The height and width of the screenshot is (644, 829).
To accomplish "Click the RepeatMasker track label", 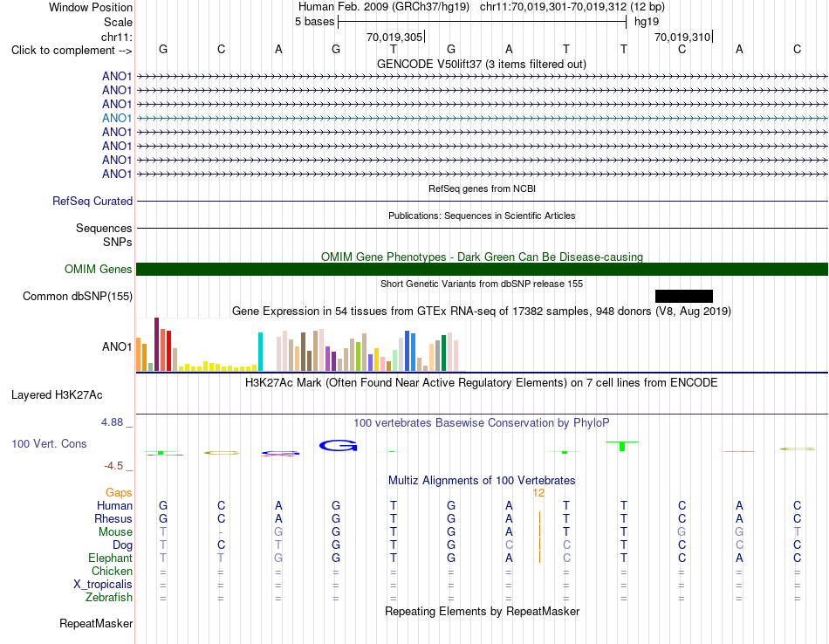I will pyautogui.click(x=96, y=623).
